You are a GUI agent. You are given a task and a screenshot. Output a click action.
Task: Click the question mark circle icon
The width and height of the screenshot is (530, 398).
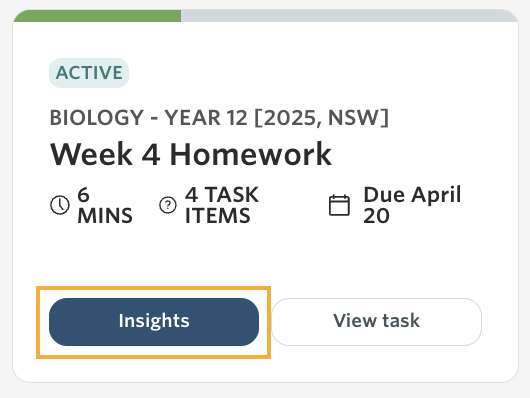click(x=168, y=205)
